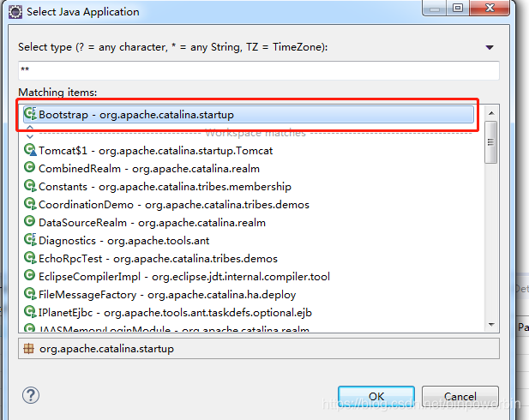Screen dimensions: 529x420
Task: Click the DataSourceRealm class icon
Action: pyautogui.click(x=30, y=221)
